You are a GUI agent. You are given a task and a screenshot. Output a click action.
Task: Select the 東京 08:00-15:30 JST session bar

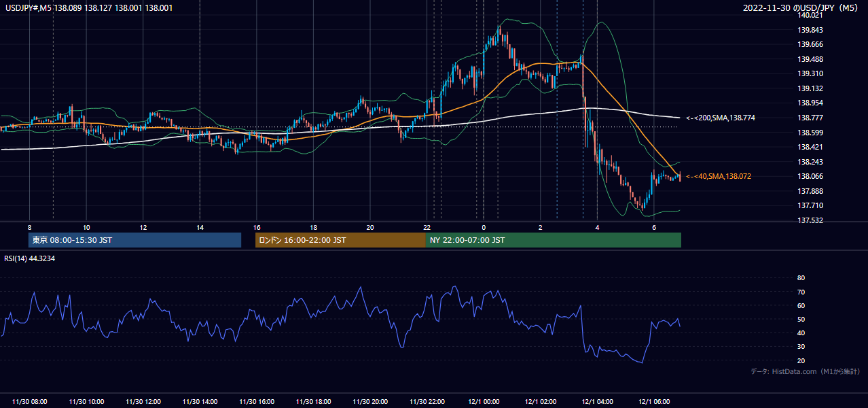point(134,240)
